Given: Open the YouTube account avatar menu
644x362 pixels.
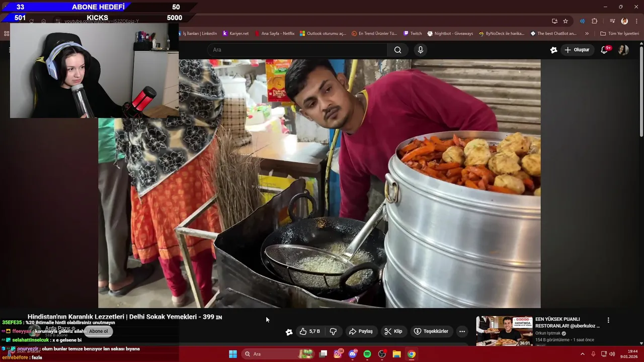Looking at the screenshot, I should pyautogui.click(x=623, y=50).
